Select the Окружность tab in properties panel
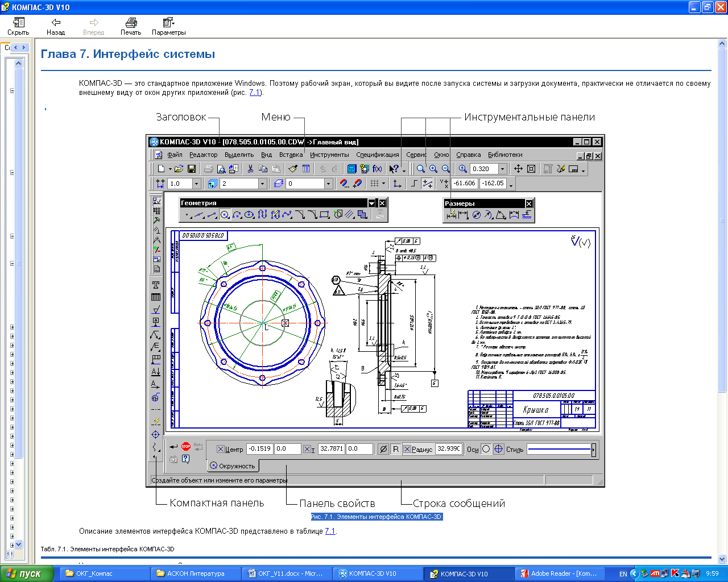Screen dimensions: 728x582 click(233, 465)
